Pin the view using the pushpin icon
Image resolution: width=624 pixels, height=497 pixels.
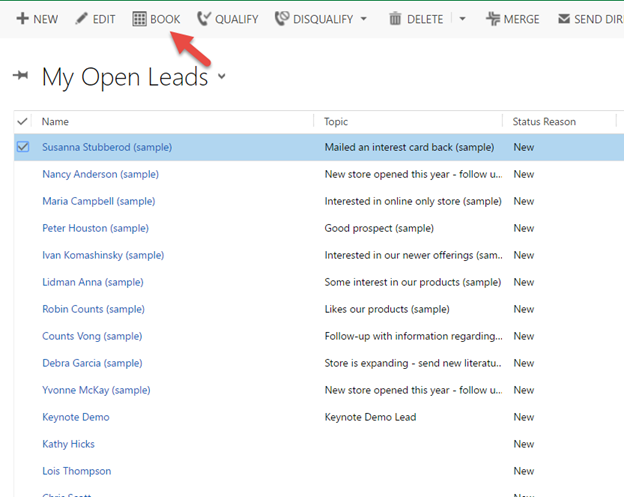click(x=20, y=76)
